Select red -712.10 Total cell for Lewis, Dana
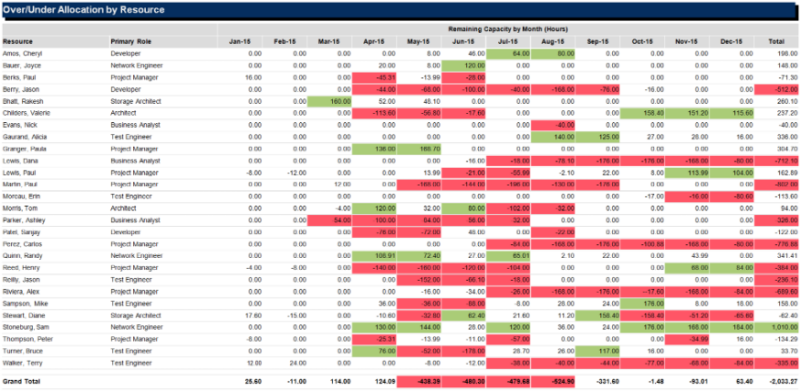 pos(776,161)
